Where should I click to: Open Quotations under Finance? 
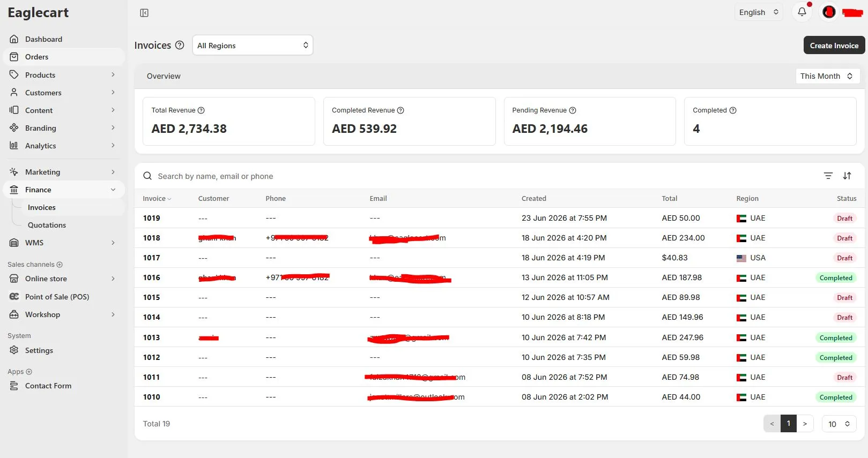pos(47,225)
